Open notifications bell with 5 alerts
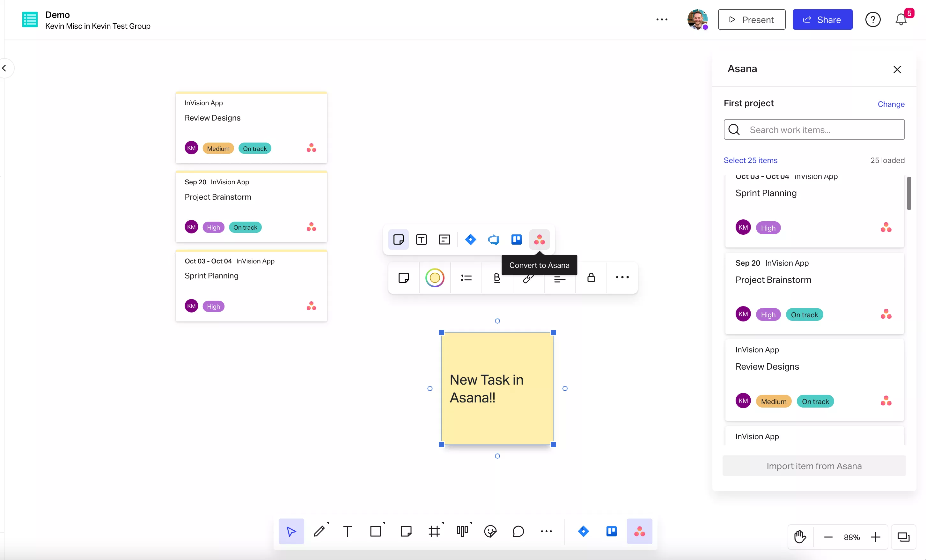926x560 pixels. point(901,19)
